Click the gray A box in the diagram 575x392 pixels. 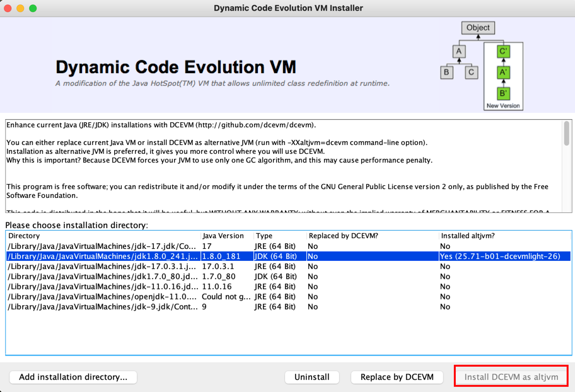pyautogui.click(x=459, y=51)
